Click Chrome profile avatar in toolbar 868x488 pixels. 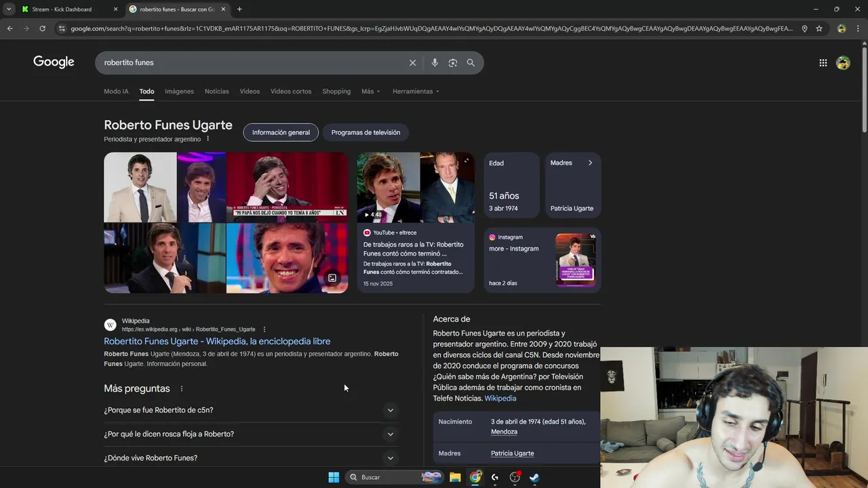(x=842, y=28)
